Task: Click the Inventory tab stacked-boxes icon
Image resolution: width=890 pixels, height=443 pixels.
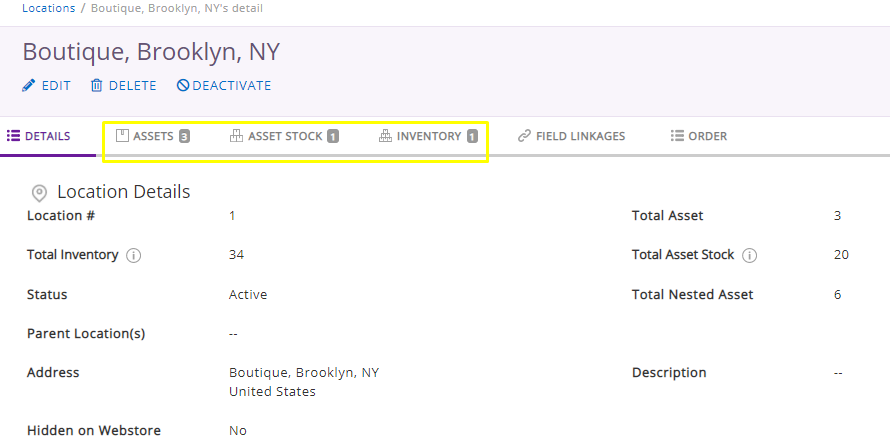Action: [x=385, y=136]
